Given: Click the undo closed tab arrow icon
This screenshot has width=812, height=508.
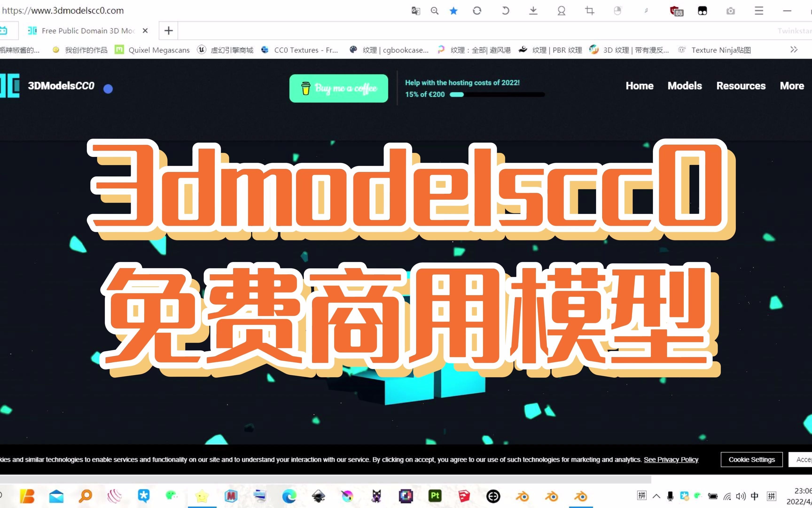Looking at the screenshot, I should (x=505, y=11).
